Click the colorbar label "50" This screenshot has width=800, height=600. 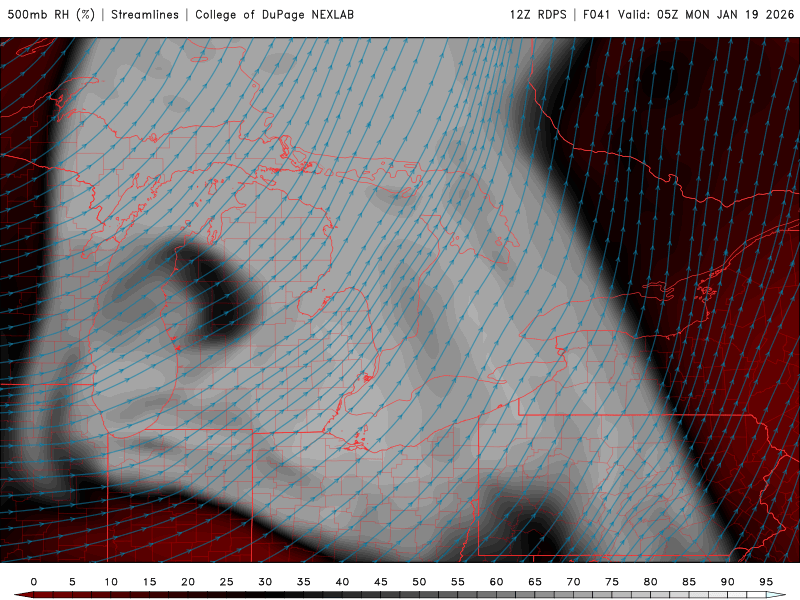pos(419,582)
